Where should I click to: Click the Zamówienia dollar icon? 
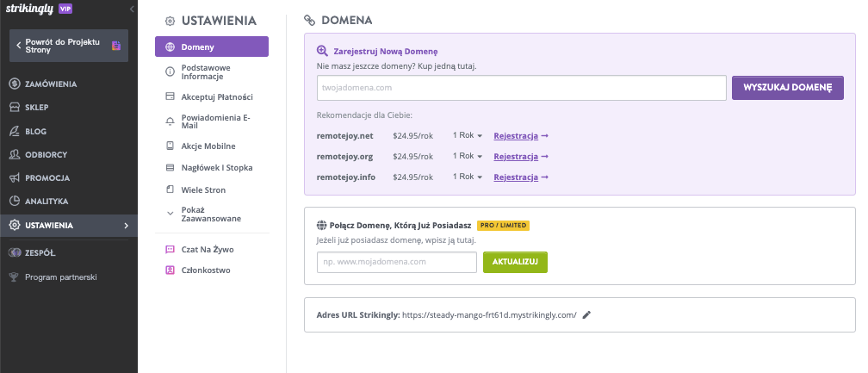click(15, 84)
